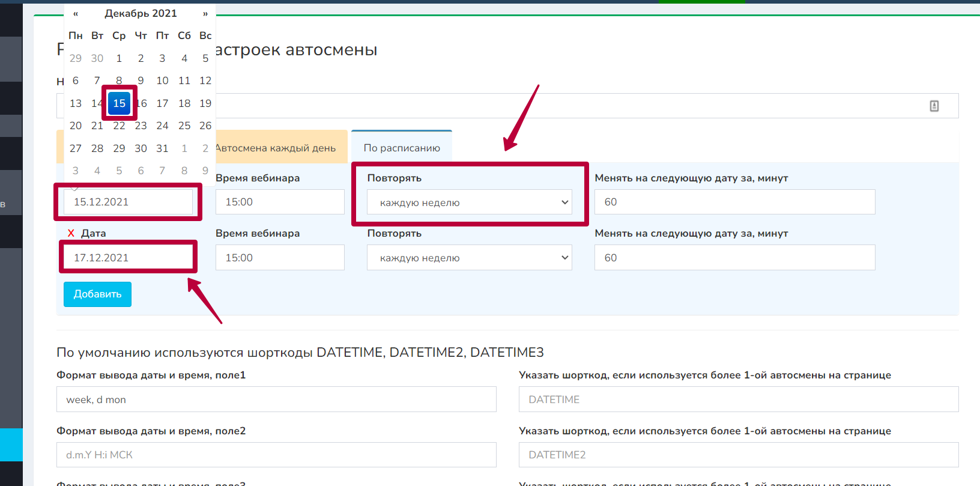Focus the DATETIME shortcode field

(738, 399)
